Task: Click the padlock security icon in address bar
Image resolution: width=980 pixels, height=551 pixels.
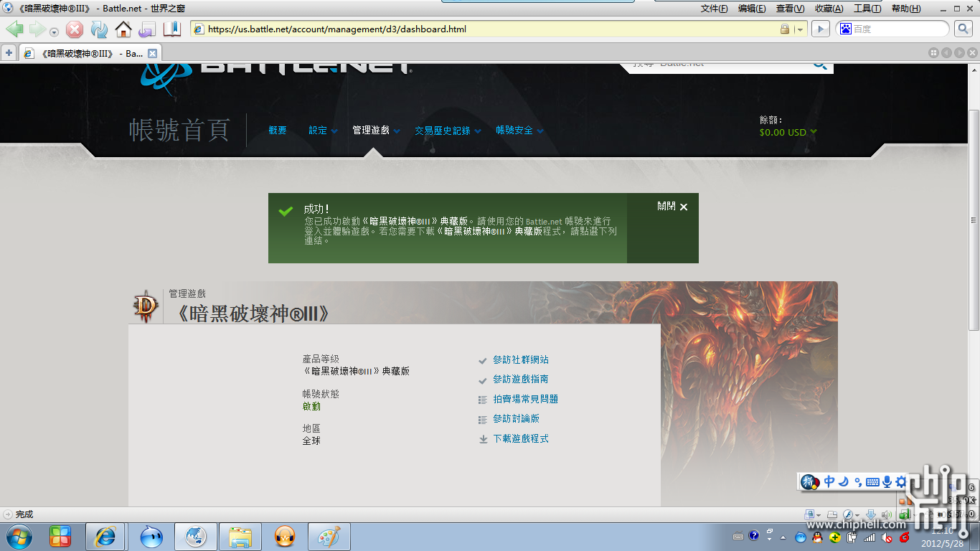Action: (x=785, y=29)
